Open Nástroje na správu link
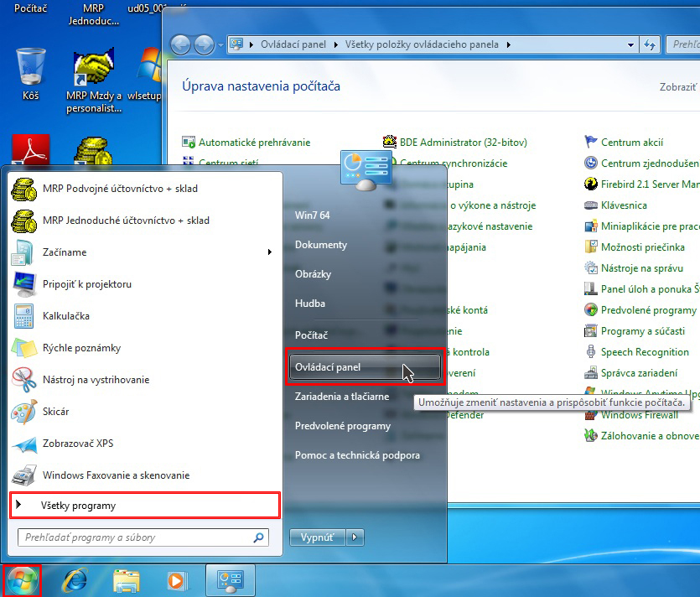 coord(642,268)
